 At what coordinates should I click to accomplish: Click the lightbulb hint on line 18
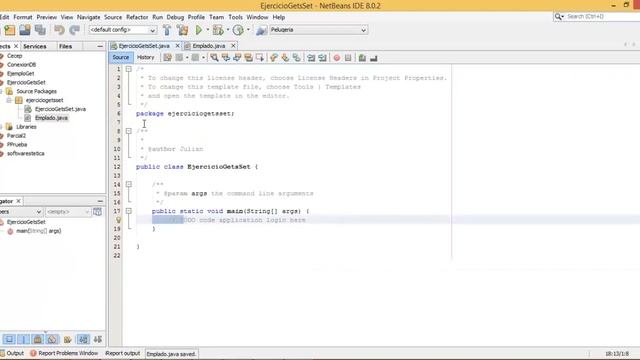[118, 220]
